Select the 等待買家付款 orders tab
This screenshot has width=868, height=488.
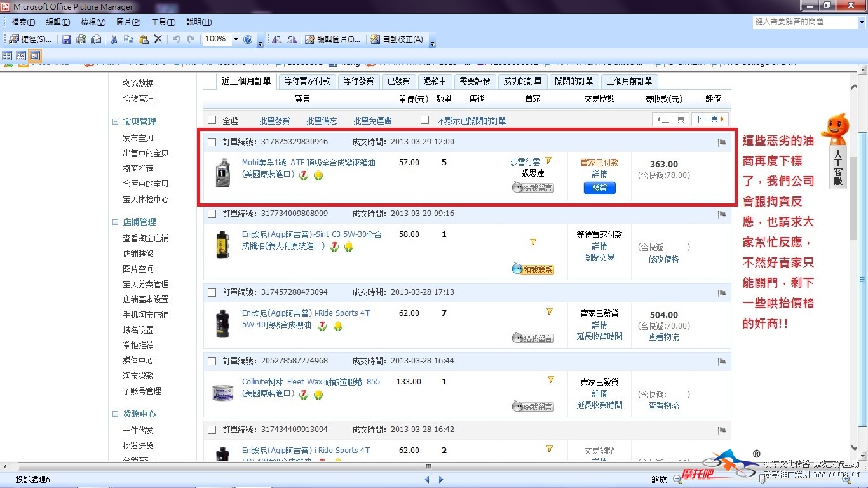click(307, 81)
